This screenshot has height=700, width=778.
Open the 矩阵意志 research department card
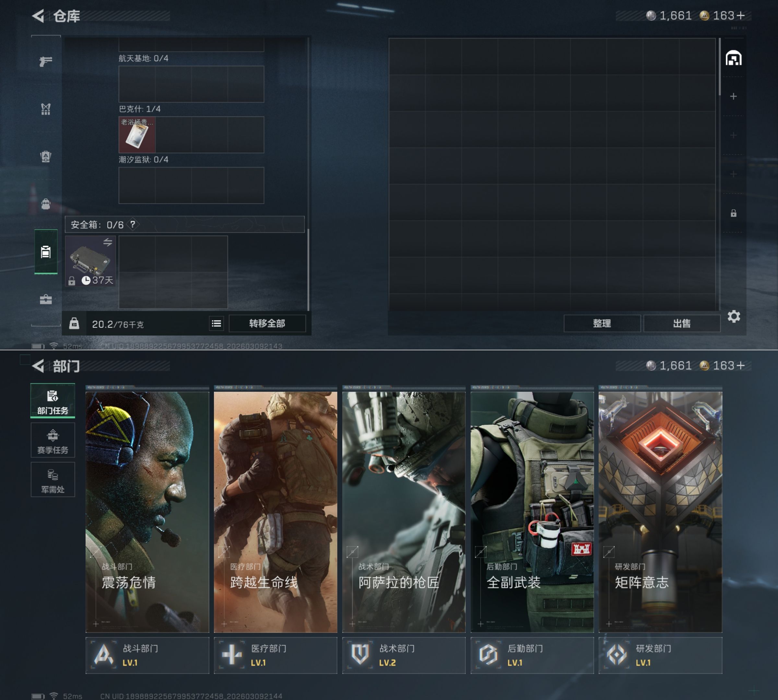pyautogui.click(x=660, y=511)
